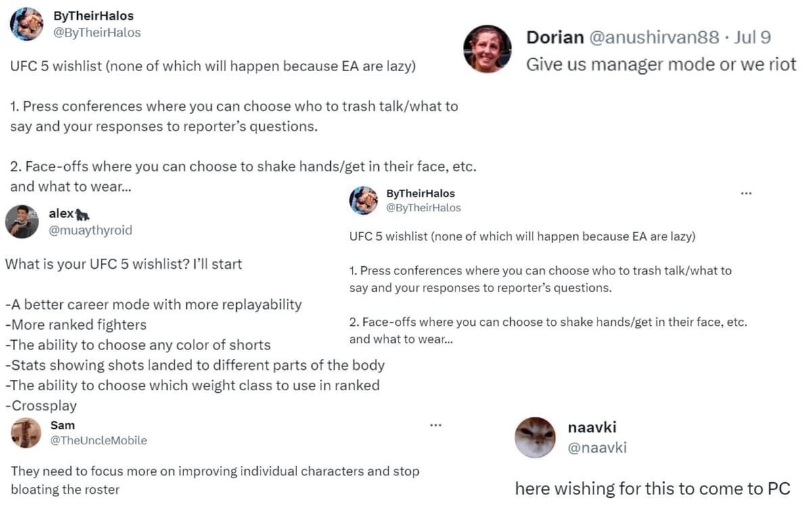Image resolution: width=812 pixels, height=508 pixels.
Task: Open three-dot menu on Sam's tweet
Action: pyautogui.click(x=436, y=425)
